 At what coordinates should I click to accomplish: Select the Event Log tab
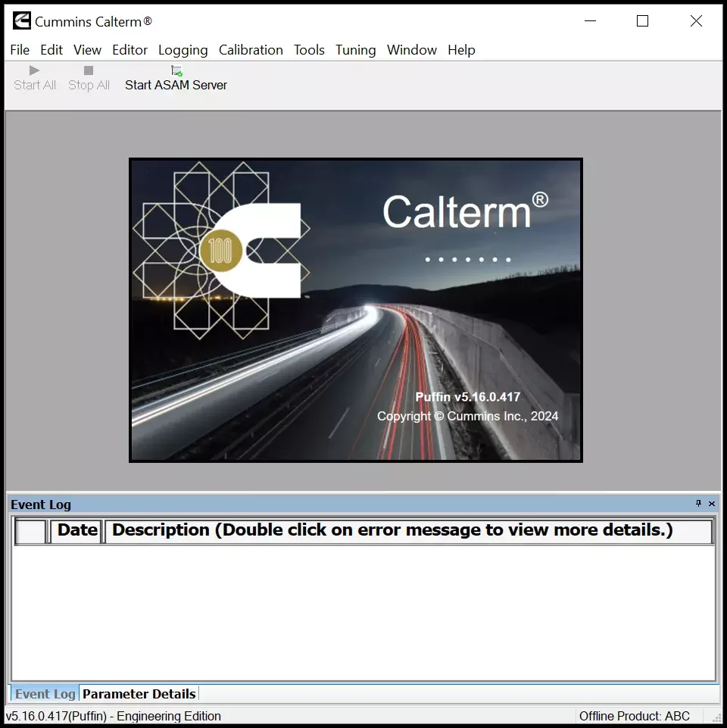44,693
